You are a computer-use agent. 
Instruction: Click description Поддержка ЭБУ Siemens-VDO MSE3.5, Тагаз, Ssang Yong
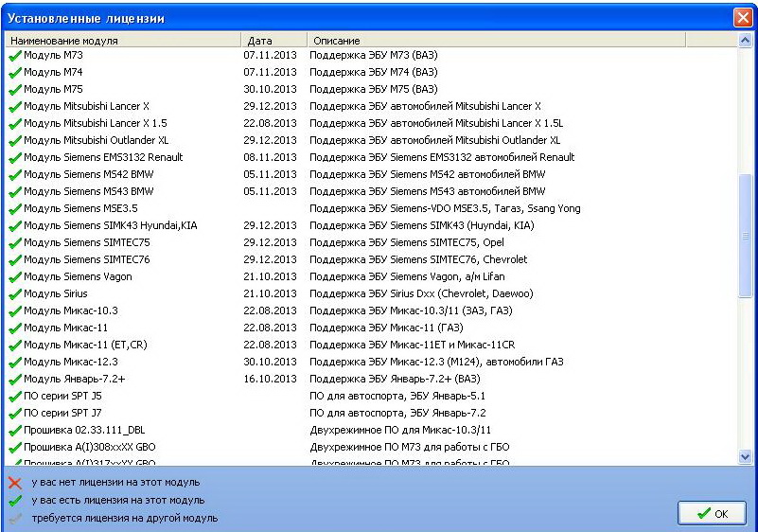[x=445, y=208]
